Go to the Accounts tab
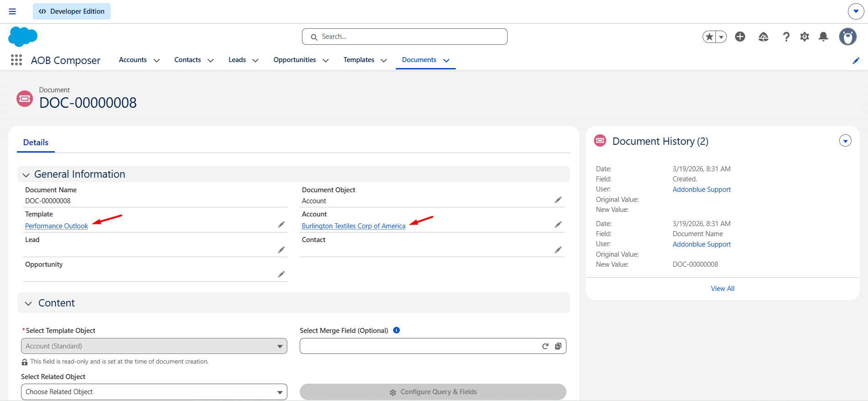The image size is (868, 401). point(132,60)
